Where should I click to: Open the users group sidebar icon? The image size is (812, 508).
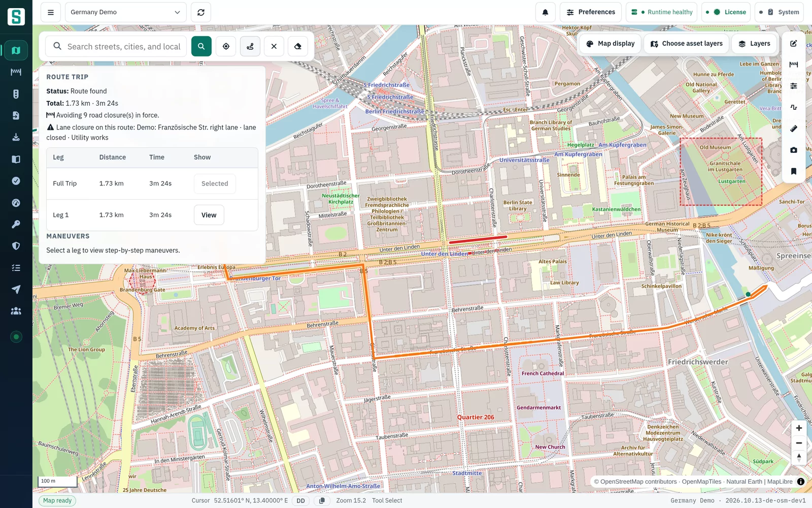(x=16, y=311)
